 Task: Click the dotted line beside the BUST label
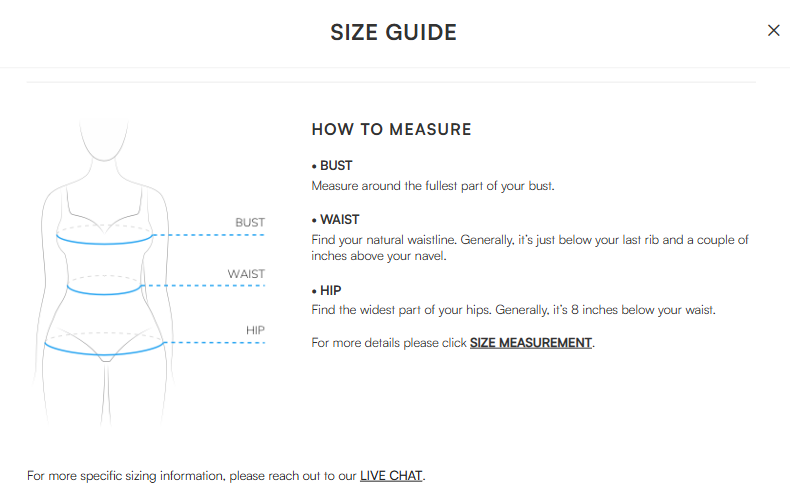click(x=209, y=235)
